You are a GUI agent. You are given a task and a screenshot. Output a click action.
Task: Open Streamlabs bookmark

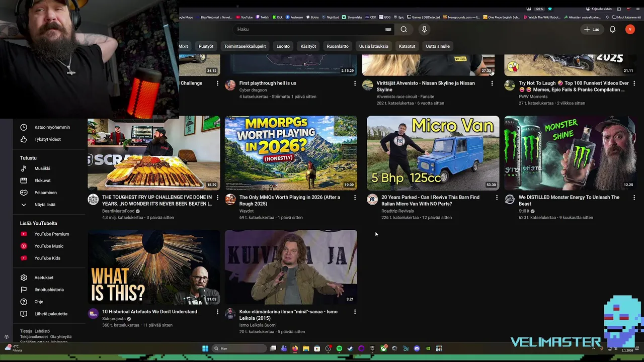coord(352,17)
